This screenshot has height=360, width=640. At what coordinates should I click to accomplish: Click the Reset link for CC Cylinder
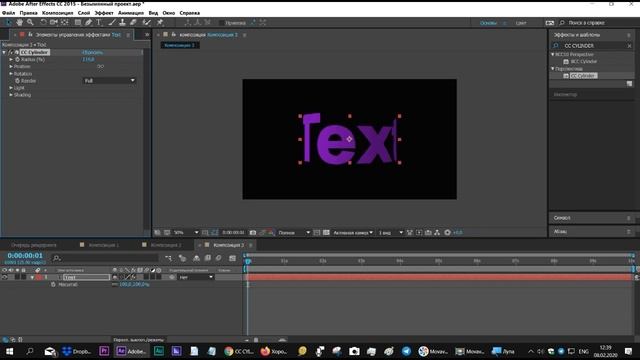pos(93,52)
